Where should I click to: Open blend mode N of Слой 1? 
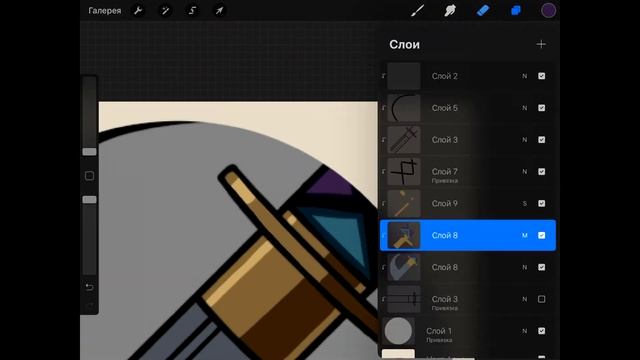pyautogui.click(x=524, y=331)
